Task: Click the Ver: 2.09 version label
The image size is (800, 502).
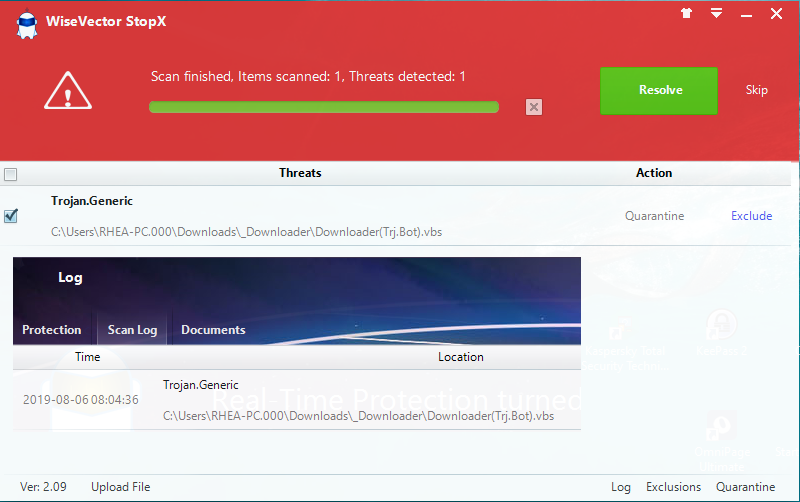Action: 43,487
